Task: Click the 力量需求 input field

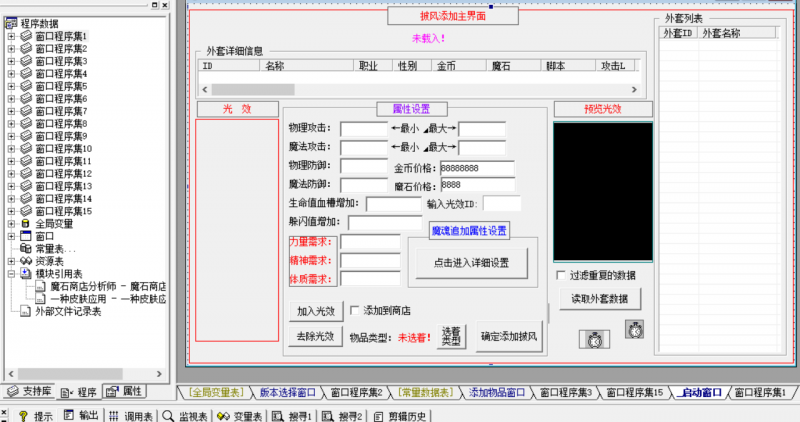Action: [x=370, y=242]
